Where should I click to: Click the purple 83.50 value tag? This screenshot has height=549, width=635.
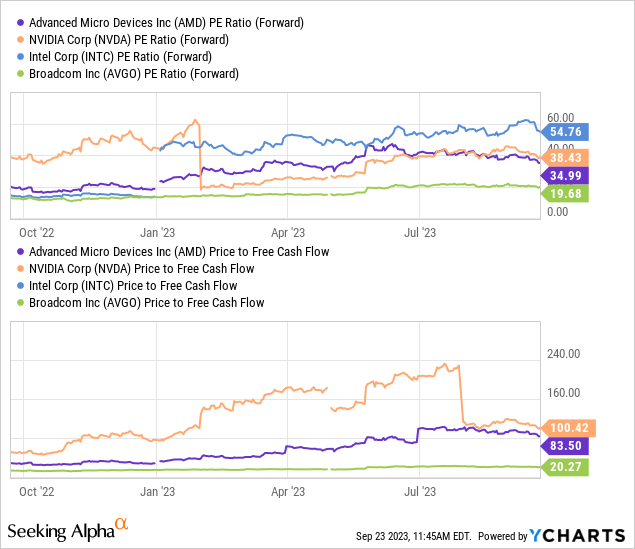tap(565, 446)
